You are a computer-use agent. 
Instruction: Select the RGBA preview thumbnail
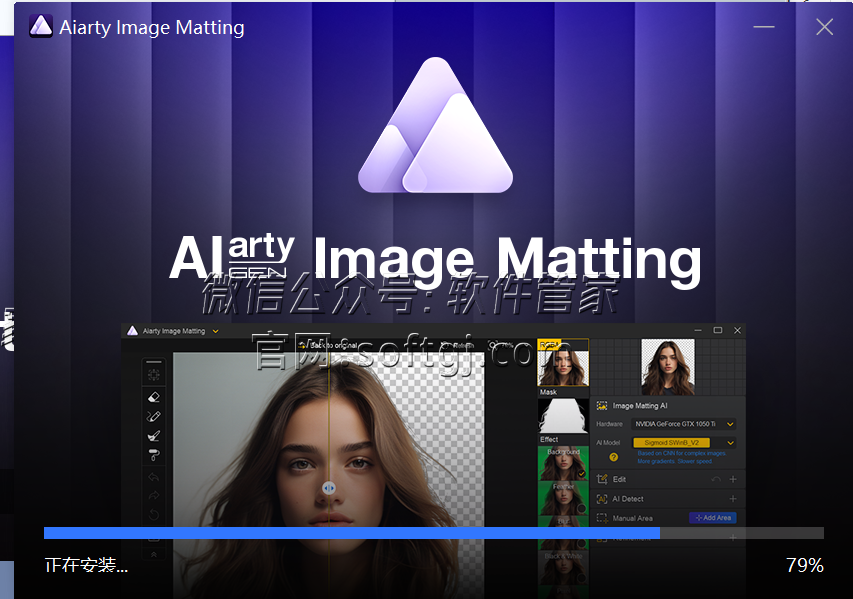pos(563,365)
